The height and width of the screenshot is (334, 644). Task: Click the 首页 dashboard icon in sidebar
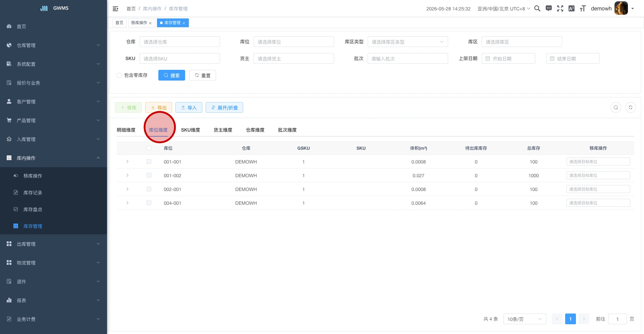(x=9, y=26)
